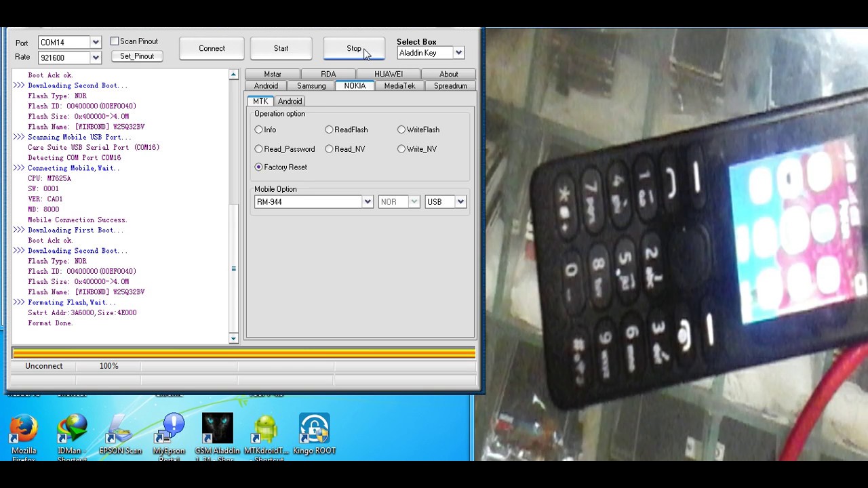This screenshot has width=868, height=488.
Task: Select the NOKIA tab
Action: [355, 85]
